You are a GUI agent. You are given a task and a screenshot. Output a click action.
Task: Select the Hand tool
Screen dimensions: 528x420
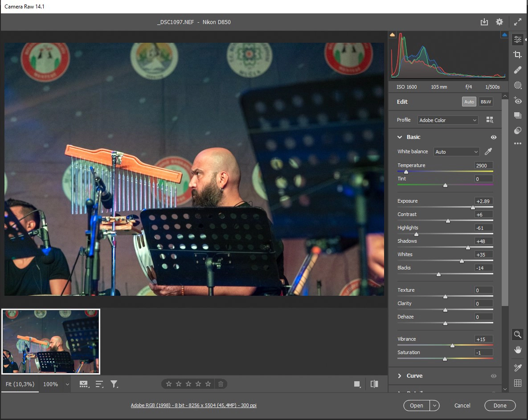[517, 350]
